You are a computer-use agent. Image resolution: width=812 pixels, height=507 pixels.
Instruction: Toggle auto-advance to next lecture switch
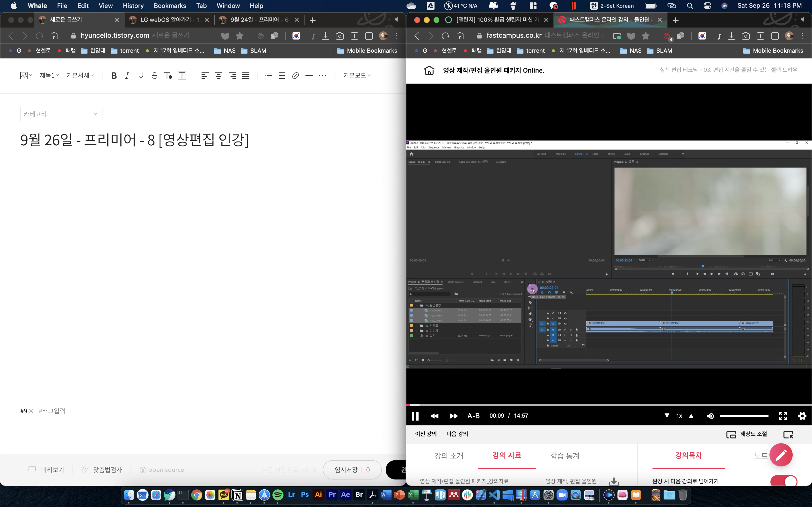point(784,481)
